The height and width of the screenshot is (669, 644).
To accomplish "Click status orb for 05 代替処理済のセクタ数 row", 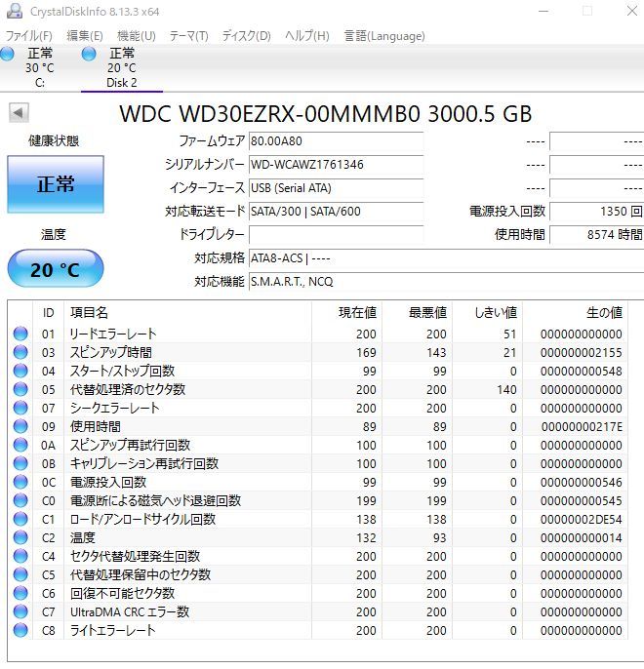I will (20, 389).
